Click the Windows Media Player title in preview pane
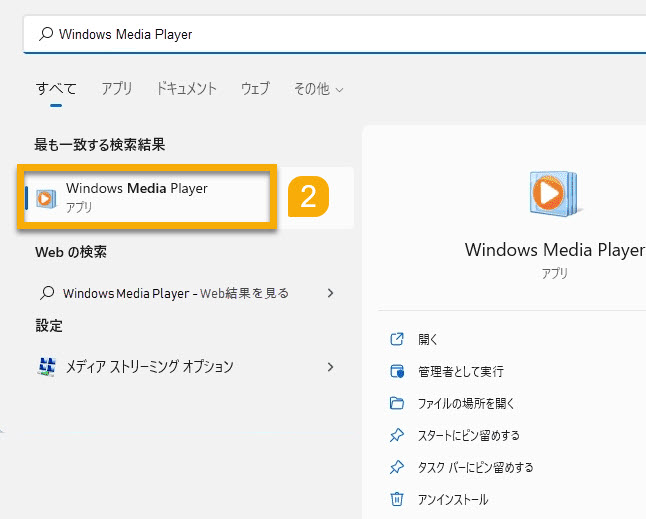 point(555,250)
